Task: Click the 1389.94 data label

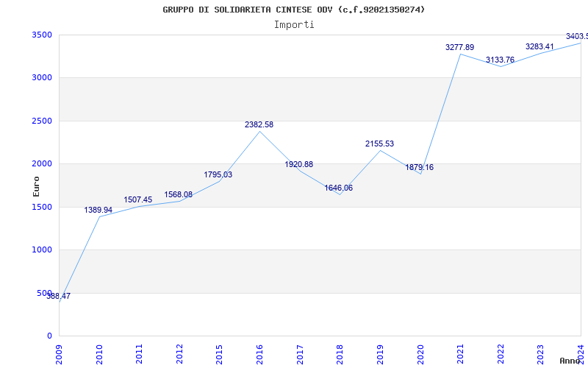Action: tap(98, 210)
